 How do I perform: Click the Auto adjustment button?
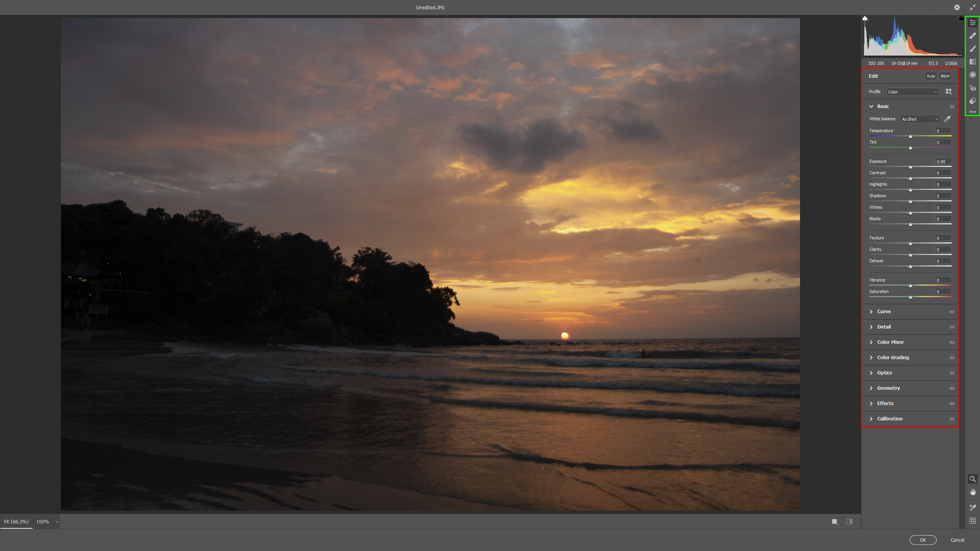tap(930, 76)
